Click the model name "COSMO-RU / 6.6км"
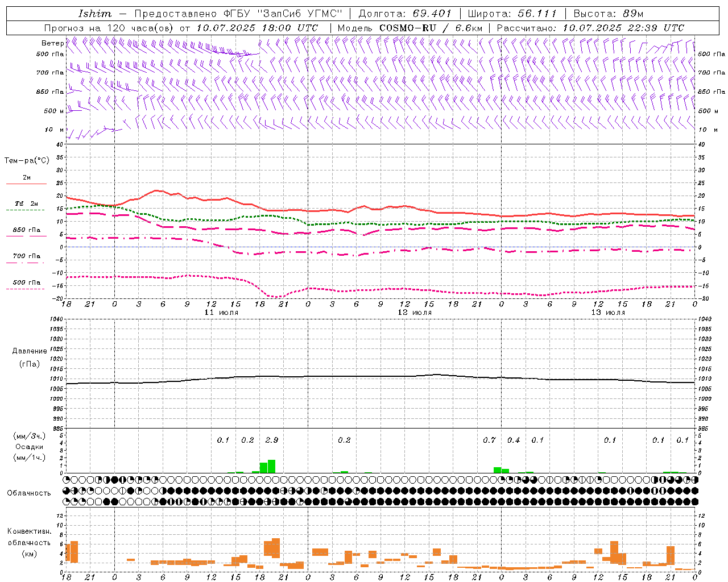Viewport: 728px width, 582px height. [x=431, y=28]
